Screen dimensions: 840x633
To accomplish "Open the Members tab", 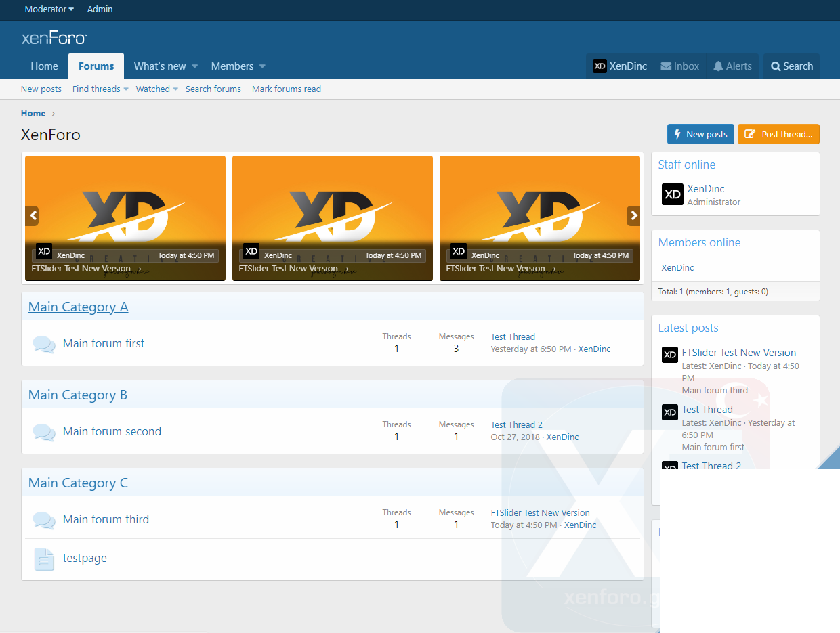I will pos(232,66).
